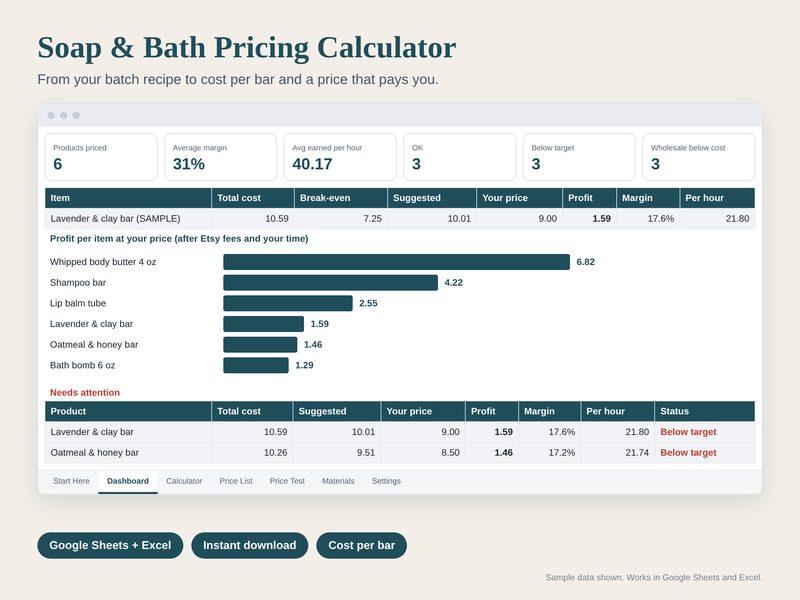This screenshot has width=800, height=600.
Task: Go to the Price Test tab
Action: (287, 481)
